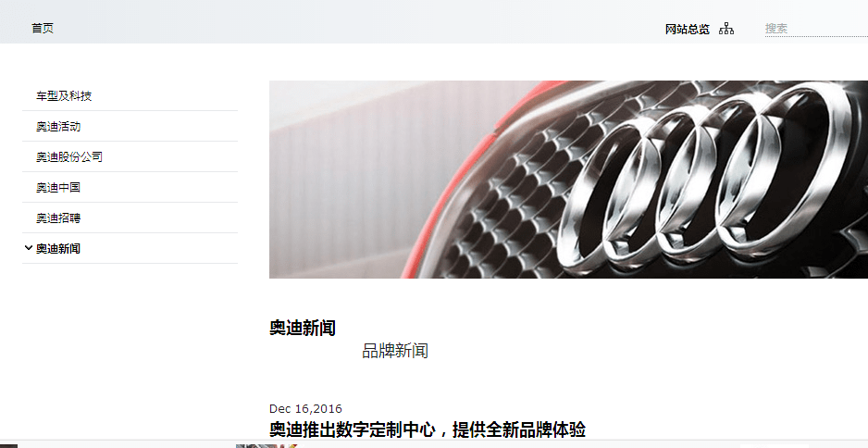Image resolution: width=868 pixels, height=448 pixels.
Task: Navigate to 奥迪中国 section
Action: coord(58,187)
